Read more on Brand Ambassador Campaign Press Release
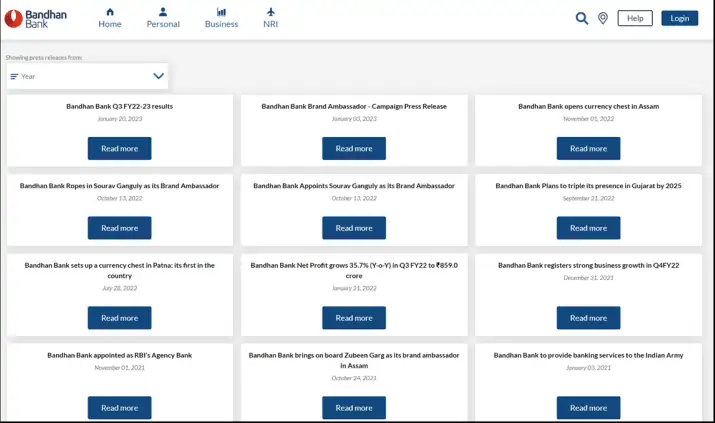Screen dimensions: 715x423 click(354, 149)
